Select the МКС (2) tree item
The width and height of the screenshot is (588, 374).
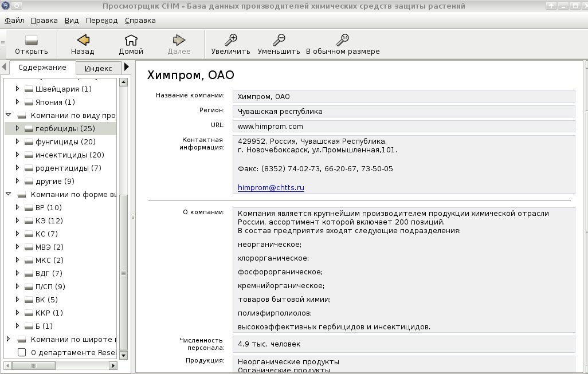[49, 260]
